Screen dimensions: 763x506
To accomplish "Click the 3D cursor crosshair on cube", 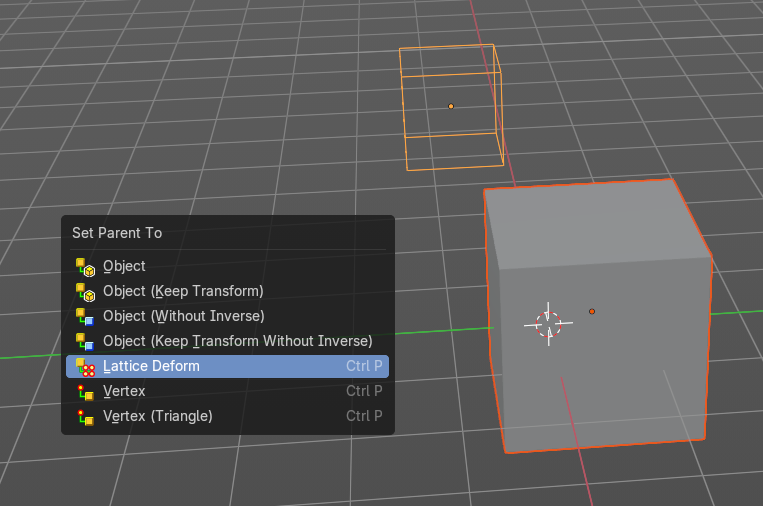I will tap(548, 324).
